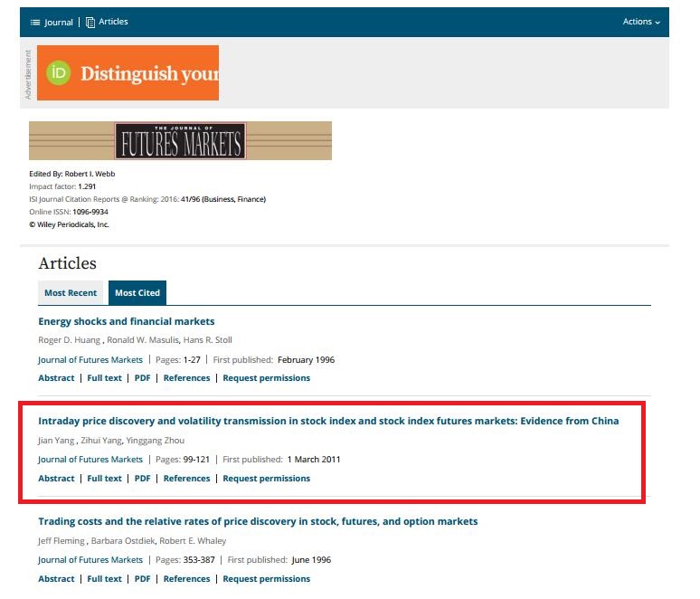Open 'Energy shocks and financial markets' article
700x599 pixels.
click(x=126, y=321)
